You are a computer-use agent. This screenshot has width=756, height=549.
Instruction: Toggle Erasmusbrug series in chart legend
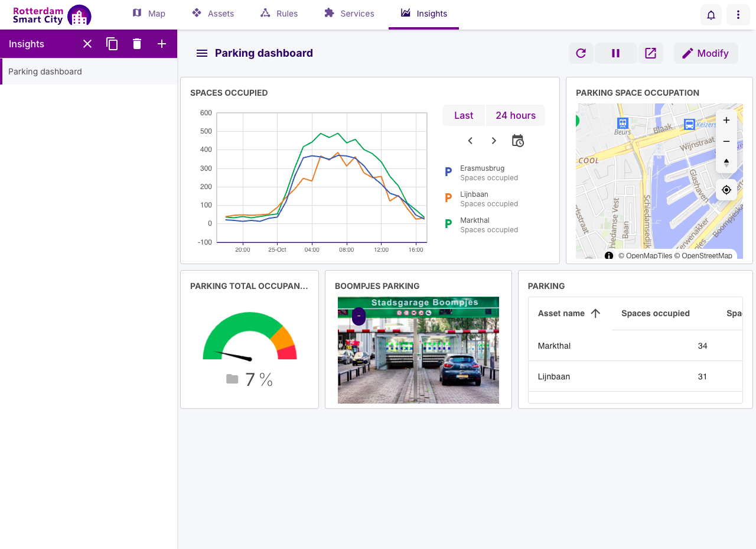pos(481,173)
